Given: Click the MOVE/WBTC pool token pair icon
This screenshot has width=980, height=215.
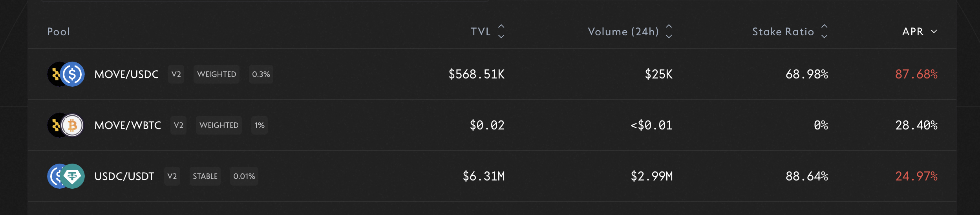Looking at the screenshot, I should pyautogui.click(x=66, y=125).
